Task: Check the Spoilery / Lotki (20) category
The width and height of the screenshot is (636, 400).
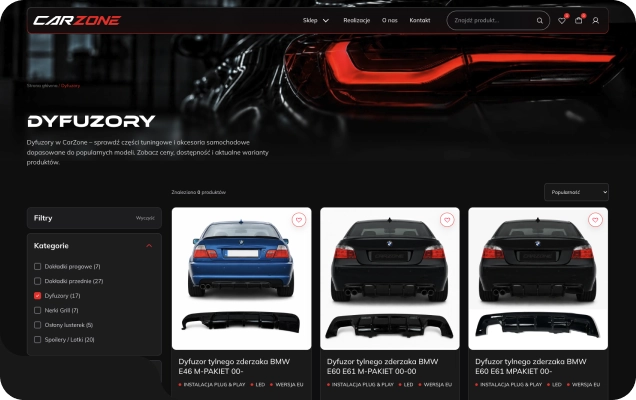Action: pyautogui.click(x=37, y=340)
